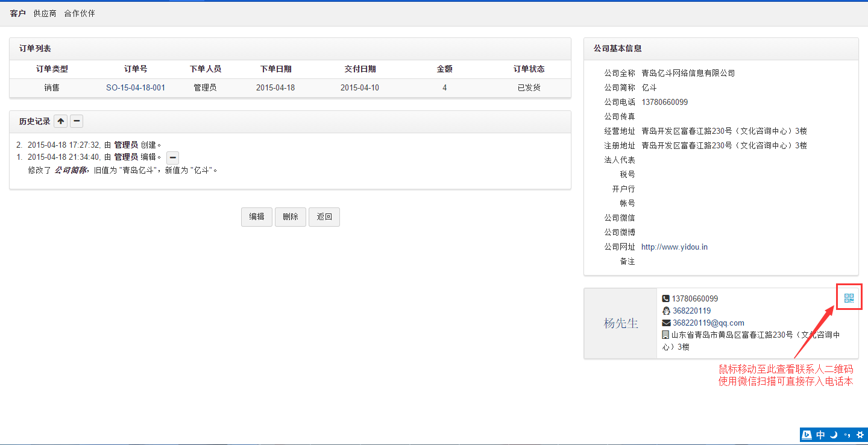The image size is (868, 445).
Task: Click the contact phone number 13780660099
Action: point(694,298)
